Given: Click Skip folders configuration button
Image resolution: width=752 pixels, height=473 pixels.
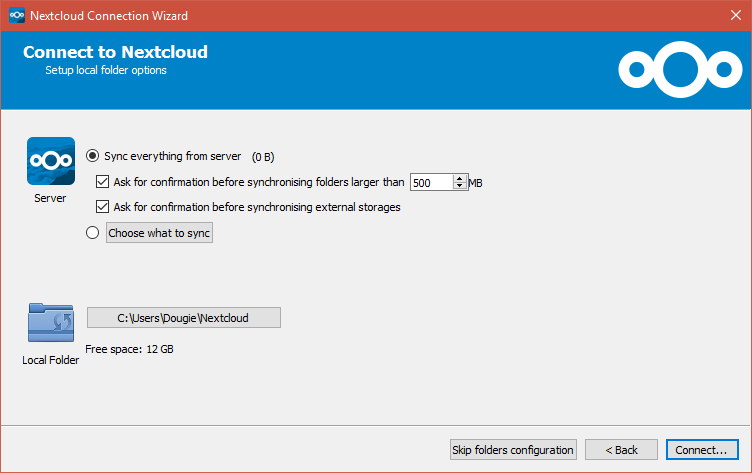Looking at the screenshot, I should tap(513, 449).
